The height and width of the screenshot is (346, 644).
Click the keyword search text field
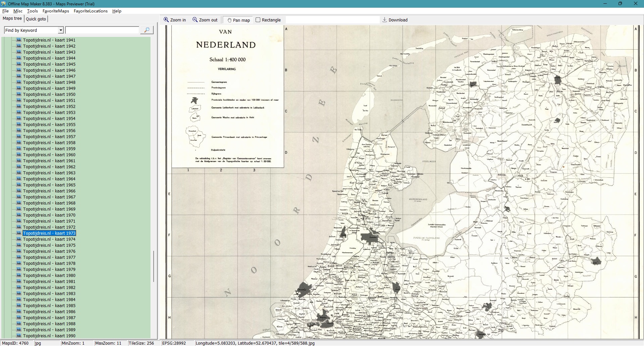click(102, 30)
